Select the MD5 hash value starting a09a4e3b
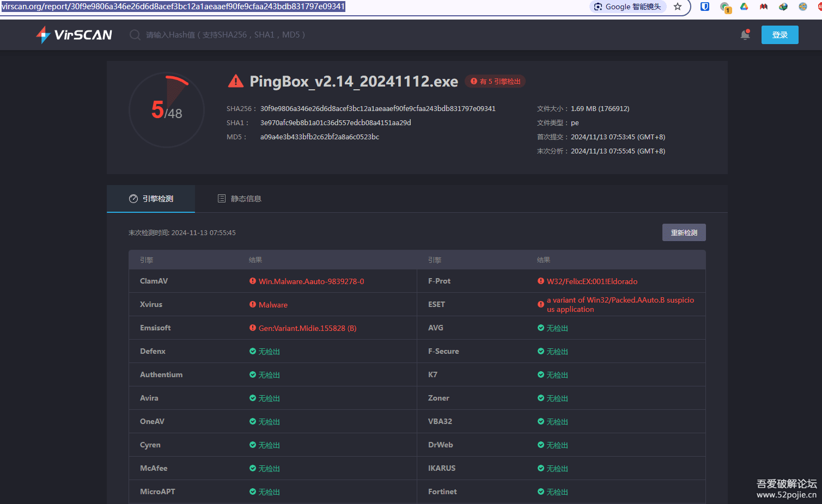The height and width of the screenshot is (504, 822). (x=320, y=137)
